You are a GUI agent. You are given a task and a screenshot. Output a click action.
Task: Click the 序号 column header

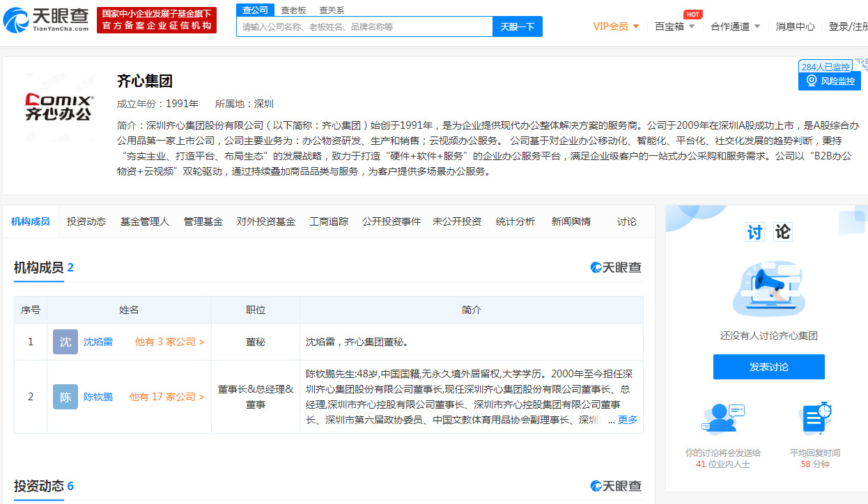click(x=31, y=310)
